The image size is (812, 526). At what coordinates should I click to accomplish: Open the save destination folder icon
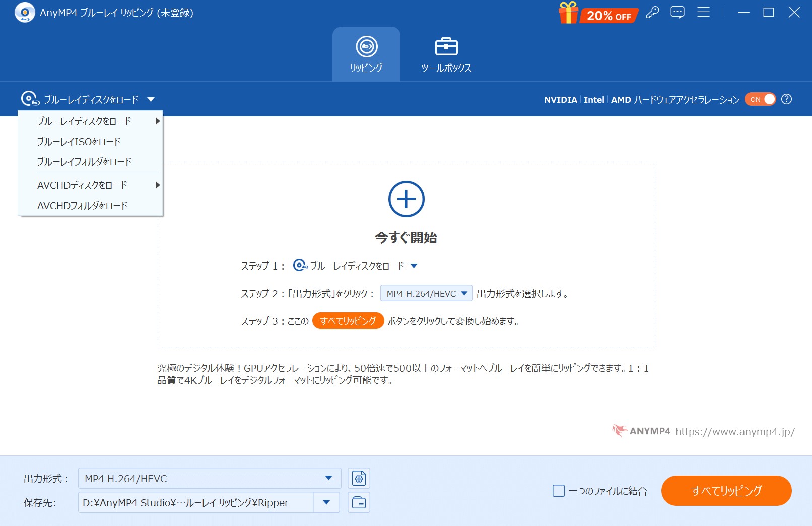click(359, 502)
